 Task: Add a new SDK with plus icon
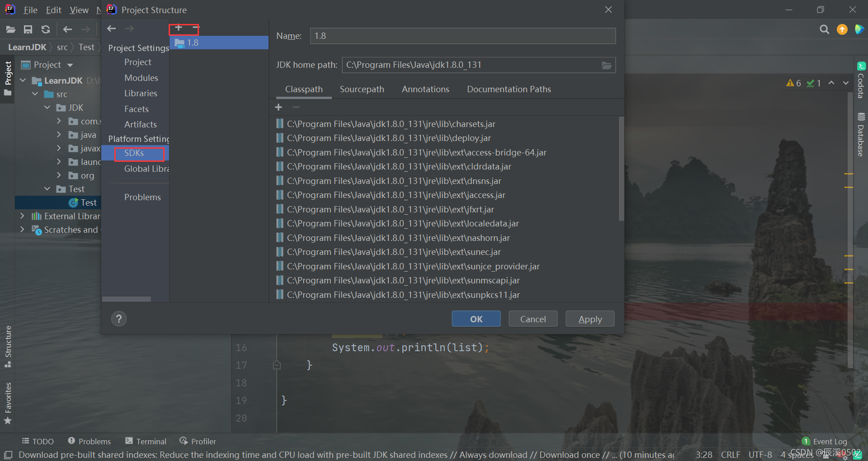[179, 28]
